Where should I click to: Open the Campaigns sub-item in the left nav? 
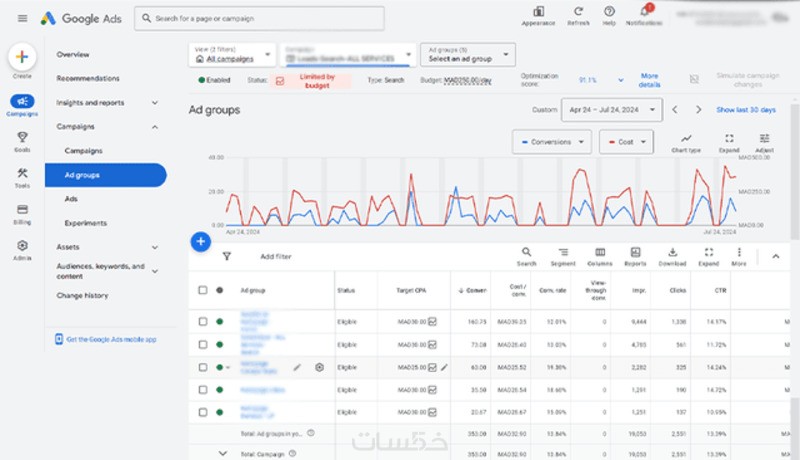83,151
